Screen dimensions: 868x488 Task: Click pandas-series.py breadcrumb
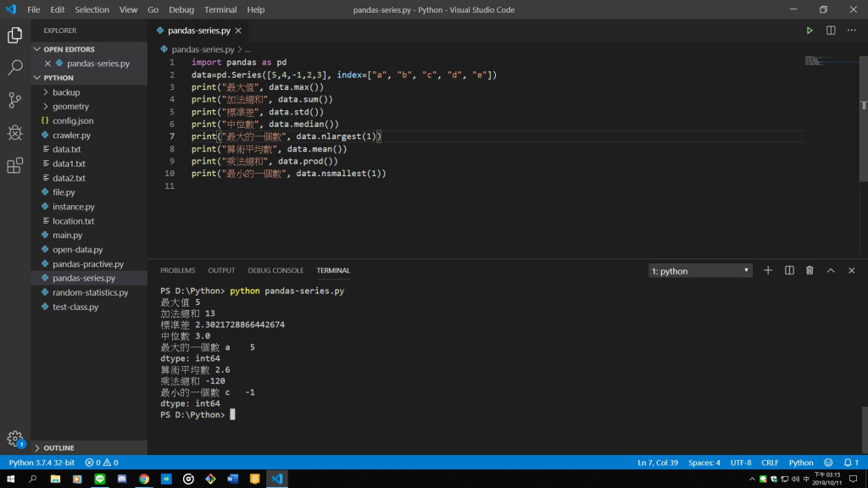[203, 49]
